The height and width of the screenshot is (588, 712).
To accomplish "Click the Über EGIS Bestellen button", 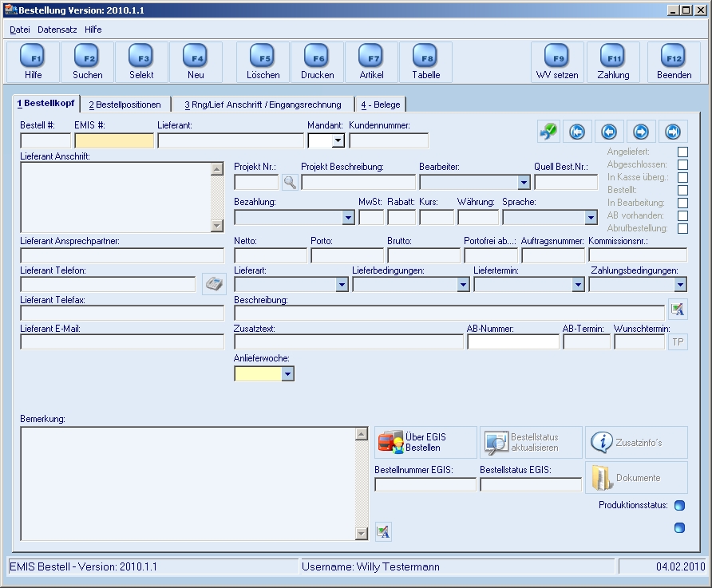I will 425,442.
